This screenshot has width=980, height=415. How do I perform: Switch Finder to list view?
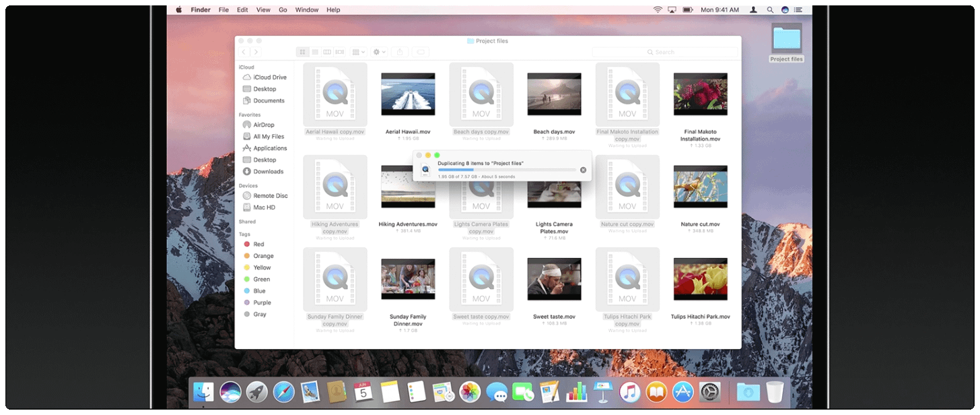[x=314, y=52]
